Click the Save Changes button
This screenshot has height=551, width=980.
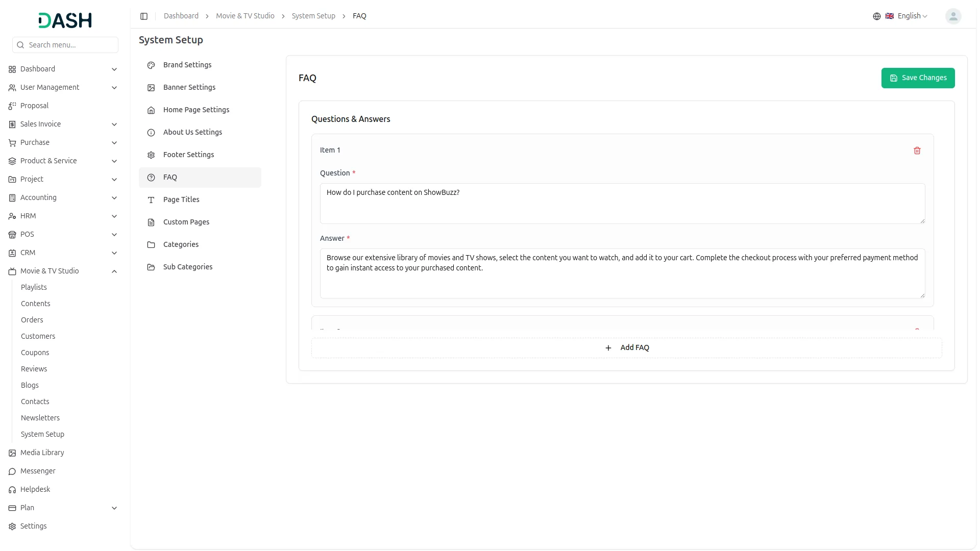point(917,78)
